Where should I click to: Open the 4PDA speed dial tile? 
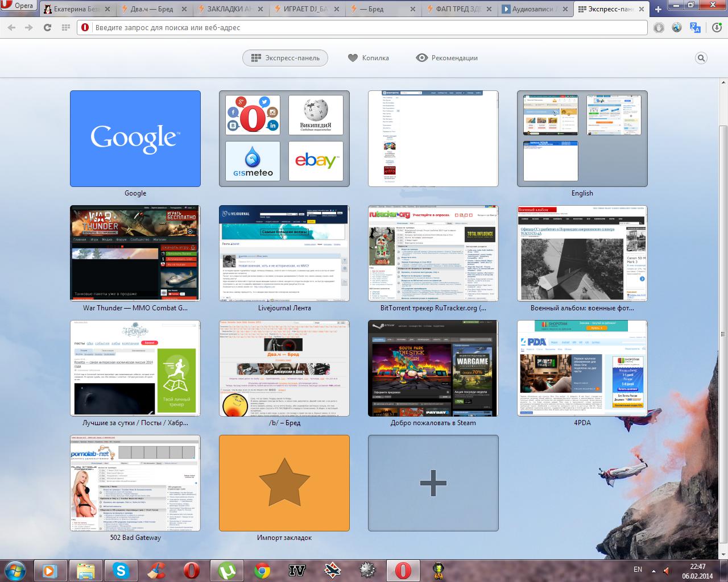pyautogui.click(x=582, y=368)
